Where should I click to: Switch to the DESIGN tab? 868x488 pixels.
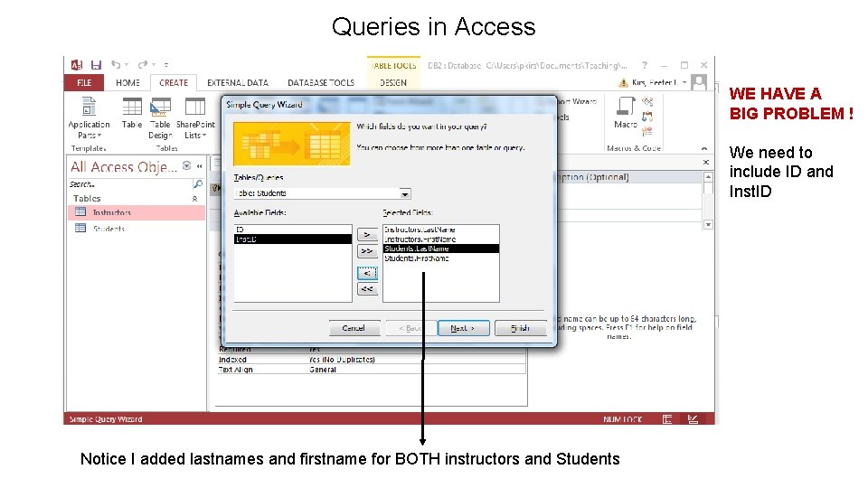393,82
